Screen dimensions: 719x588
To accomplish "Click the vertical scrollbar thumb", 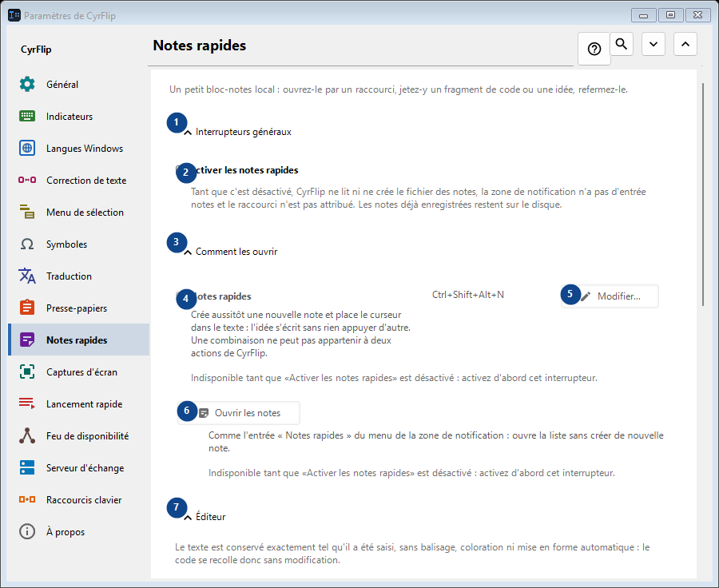I will coord(703,194).
